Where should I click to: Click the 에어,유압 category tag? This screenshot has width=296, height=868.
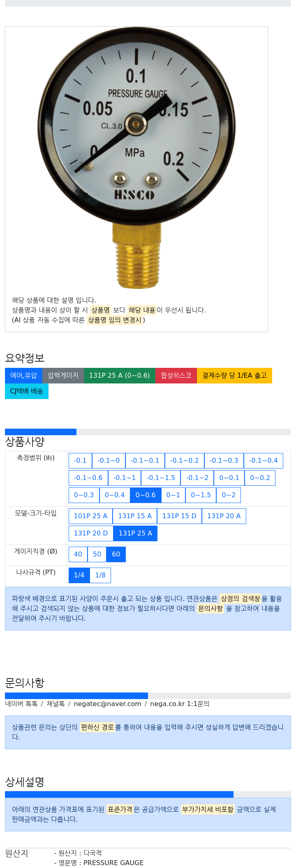pos(23,376)
